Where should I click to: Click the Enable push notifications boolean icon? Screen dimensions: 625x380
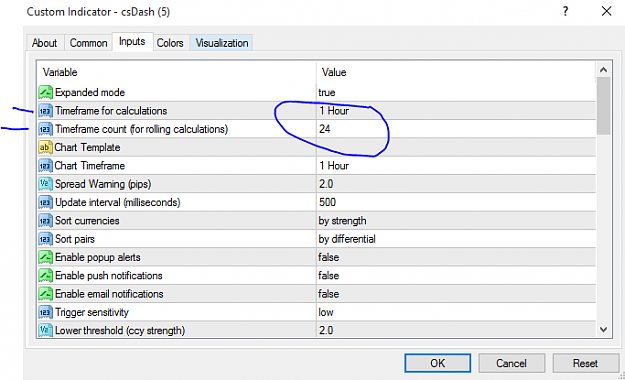click(x=45, y=276)
